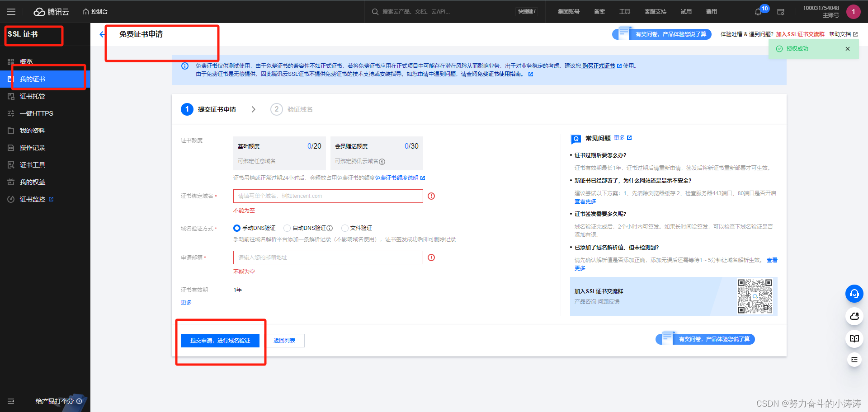Open the floating document book button
Screen dimensions: 868x412
(854, 339)
